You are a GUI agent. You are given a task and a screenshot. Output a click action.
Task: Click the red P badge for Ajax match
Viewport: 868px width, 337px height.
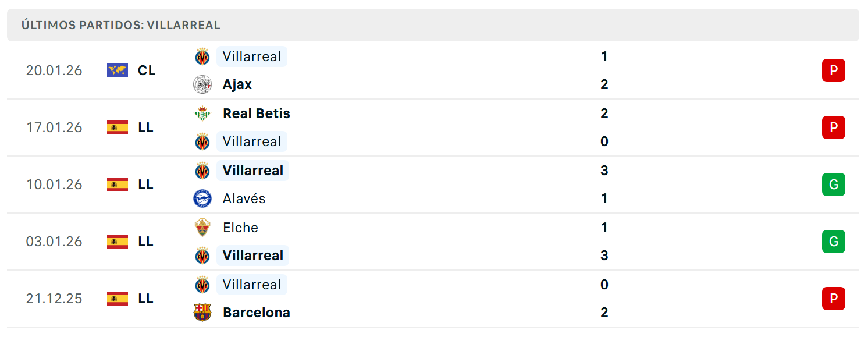(x=833, y=70)
